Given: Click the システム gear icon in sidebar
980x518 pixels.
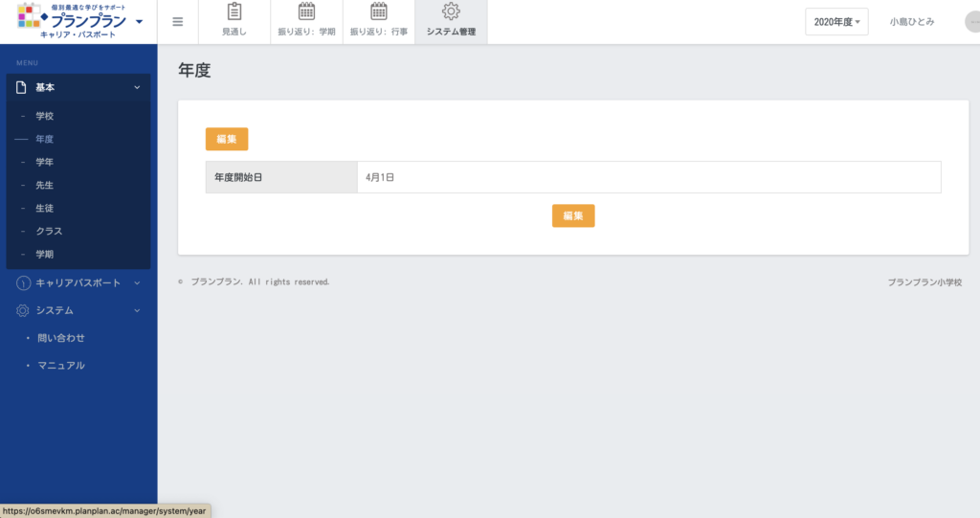Looking at the screenshot, I should (23, 310).
